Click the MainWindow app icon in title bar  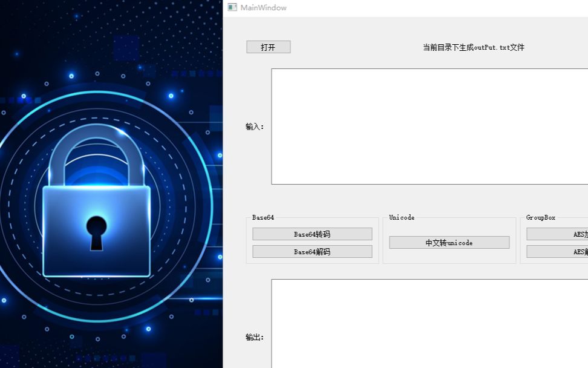click(232, 7)
